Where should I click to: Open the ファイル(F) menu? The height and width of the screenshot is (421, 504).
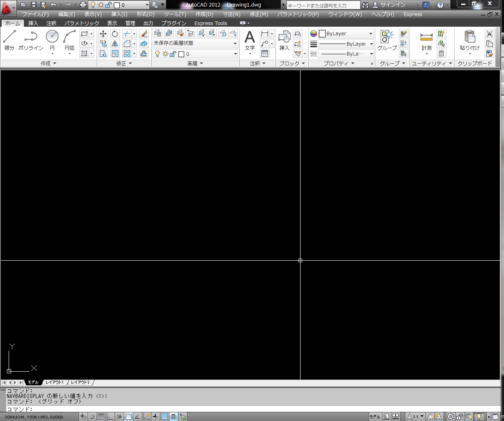click(x=35, y=14)
